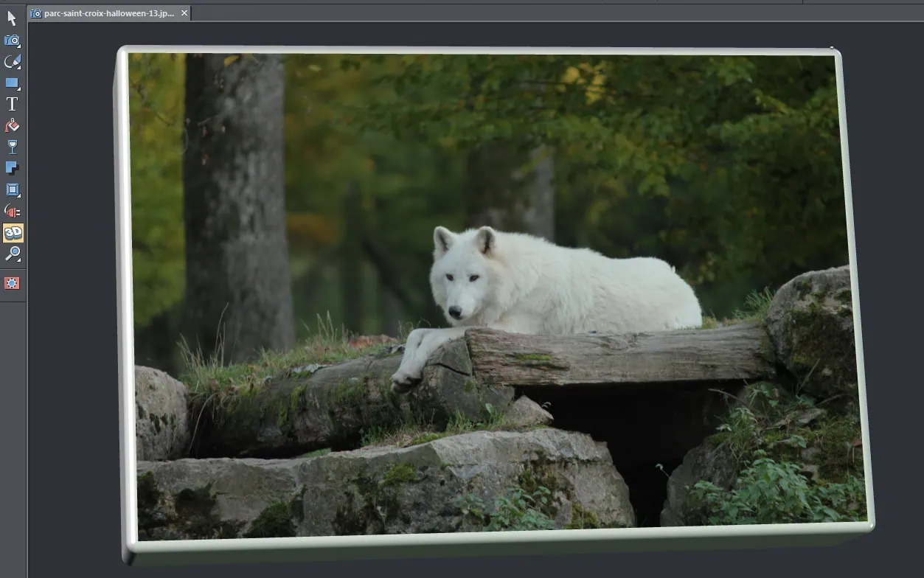Pick the Fill bucket tool
This screenshot has width=924, height=578.
(x=13, y=125)
